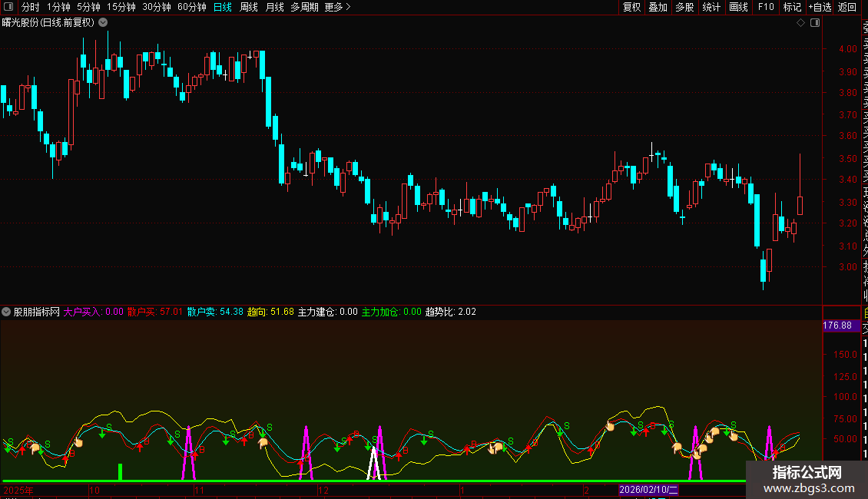This screenshot has width=868, height=499.
Task: Click the 150.0 indicator axis label
Action: [x=845, y=354]
